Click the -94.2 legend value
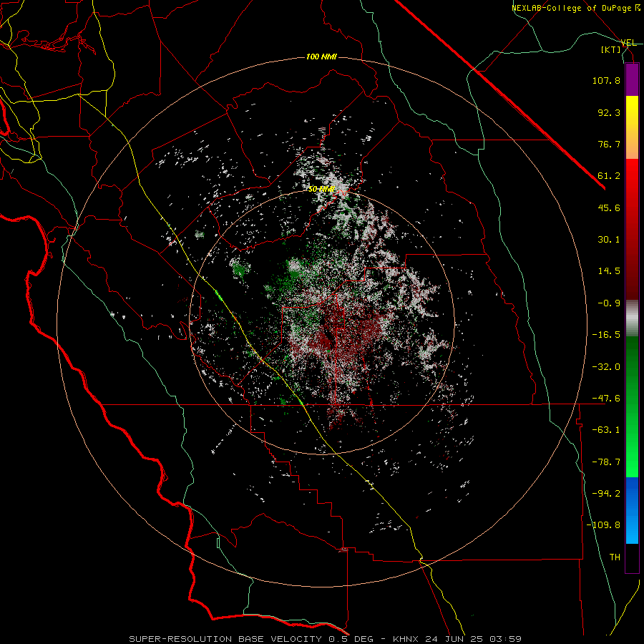644x644 pixels. tap(606, 494)
